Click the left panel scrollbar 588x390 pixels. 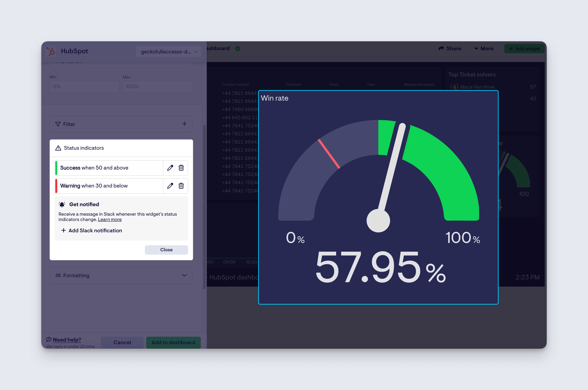204,207
